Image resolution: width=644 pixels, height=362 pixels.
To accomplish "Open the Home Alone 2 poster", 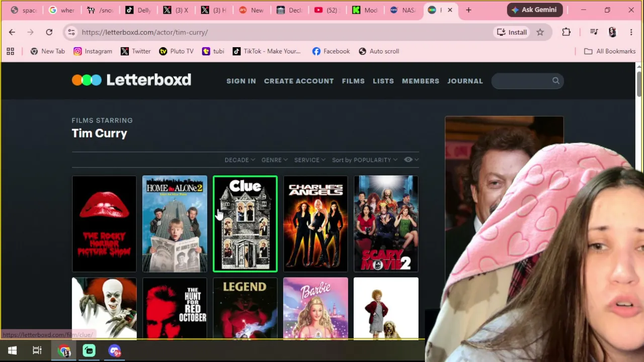I will pos(175,224).
